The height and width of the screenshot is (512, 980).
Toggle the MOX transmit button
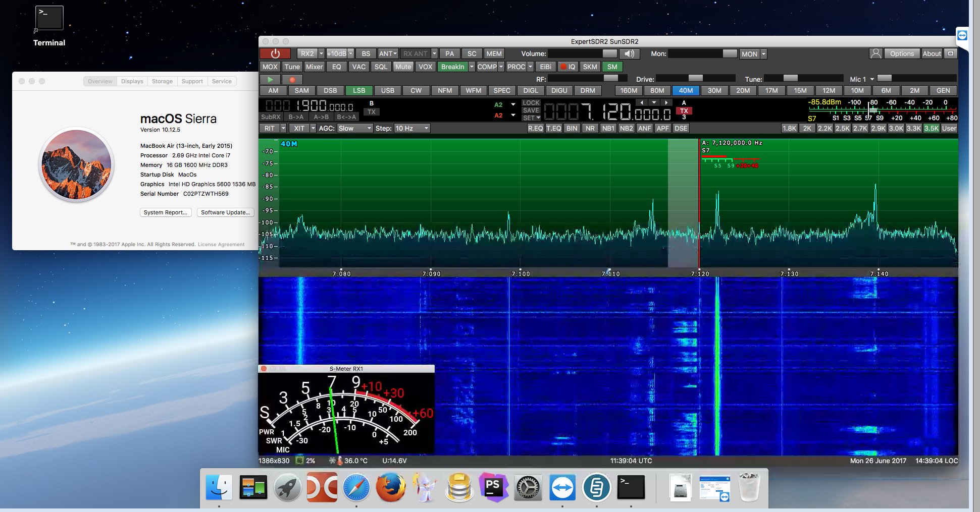[270, 67]
